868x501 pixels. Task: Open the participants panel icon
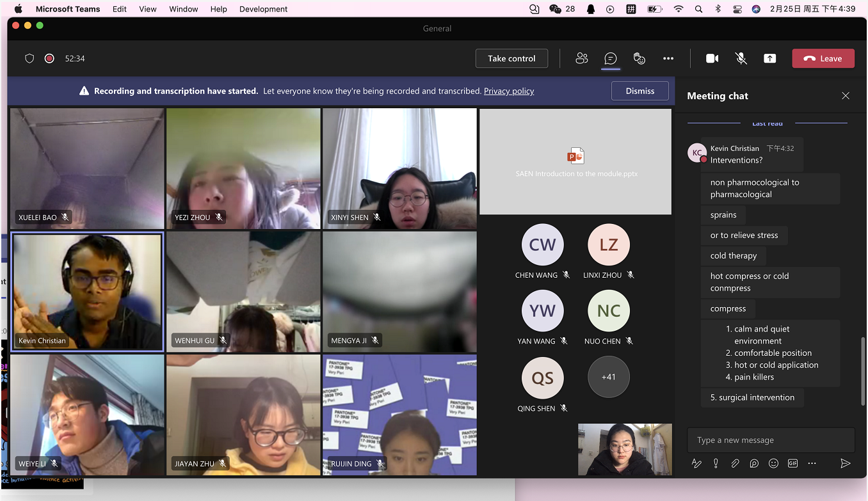click(x=581, y=58)
